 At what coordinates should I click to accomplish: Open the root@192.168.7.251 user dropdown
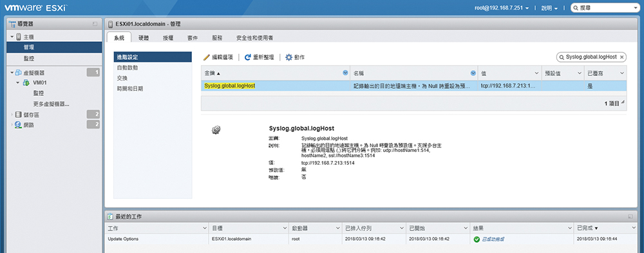(501, 8)
